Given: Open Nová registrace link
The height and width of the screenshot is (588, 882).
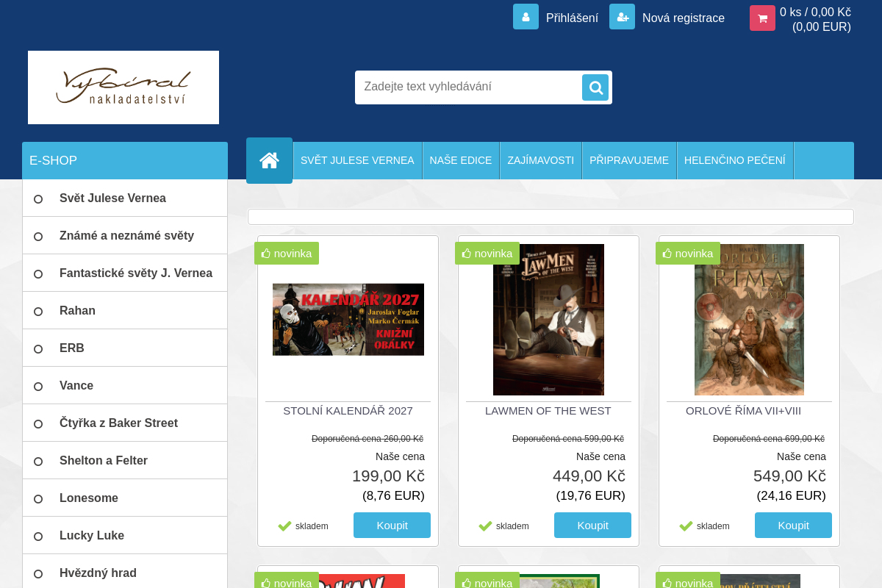Looking at the screenshot, I should pos(684,18).
